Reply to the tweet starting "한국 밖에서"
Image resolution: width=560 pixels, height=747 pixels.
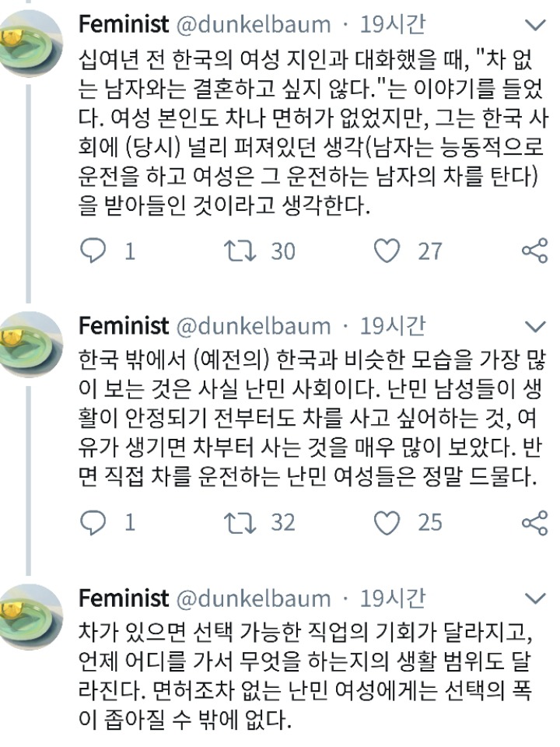coord(93,522)
